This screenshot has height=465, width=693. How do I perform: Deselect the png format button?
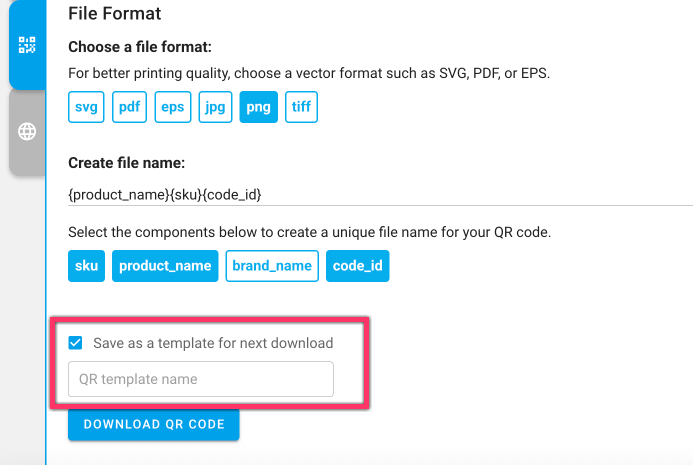(259, 108)
